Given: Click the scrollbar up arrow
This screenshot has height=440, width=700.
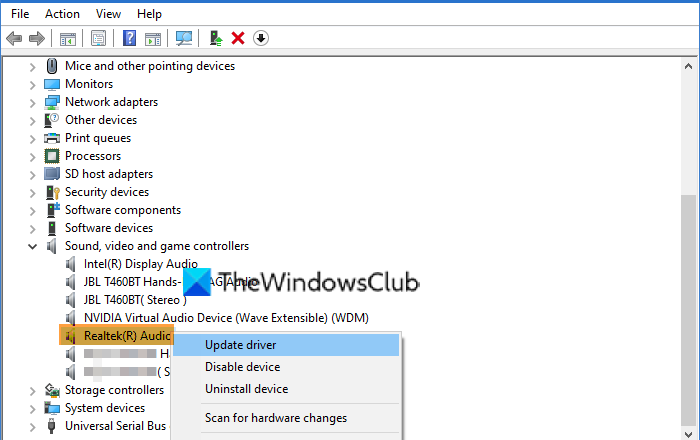Looking at the screenshot, I should (688, 66).
